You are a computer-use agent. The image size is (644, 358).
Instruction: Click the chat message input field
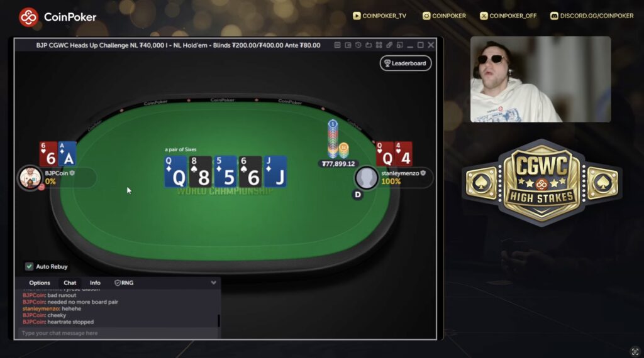(118, 333)
